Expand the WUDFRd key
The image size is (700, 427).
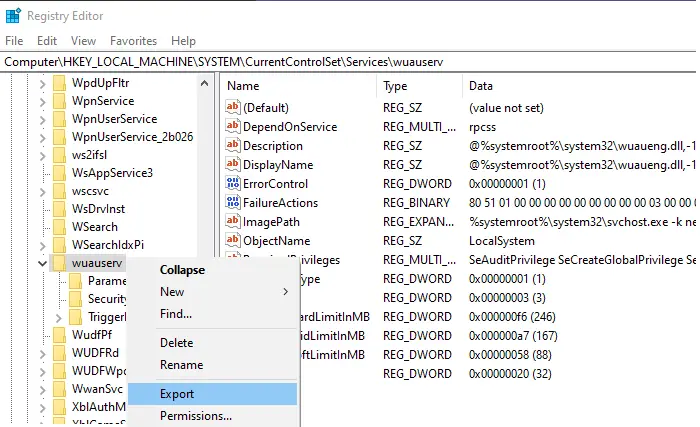point(42,353)
